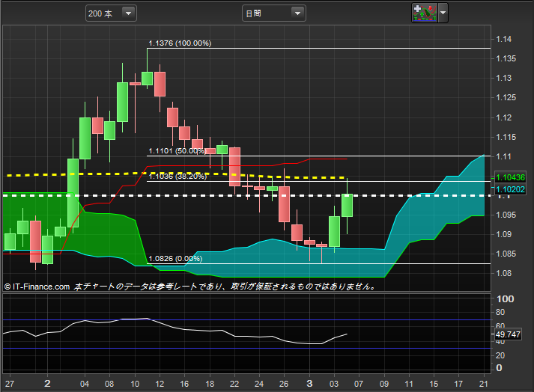The width and height of the screenshot is (534, 392).
Task: Click the RSI value 49.747 tag
Action: pyautogui.click(x=508, y=334)
